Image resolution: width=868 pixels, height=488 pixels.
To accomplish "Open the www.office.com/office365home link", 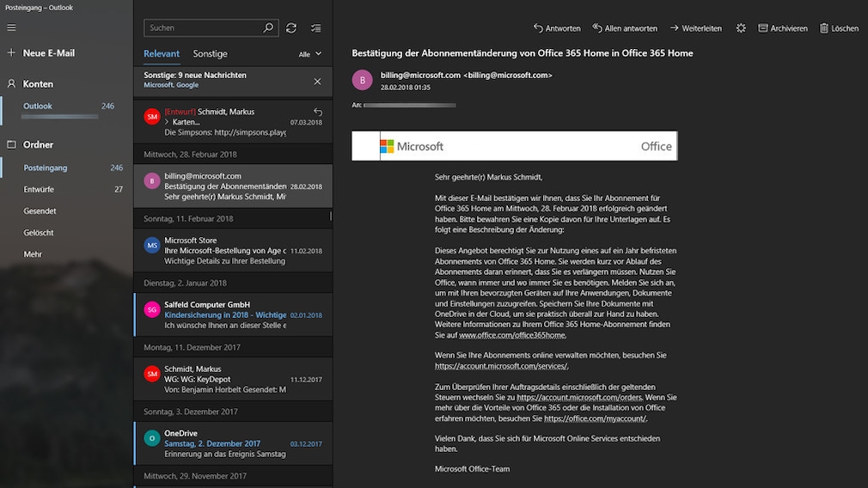I will [512, 335].
